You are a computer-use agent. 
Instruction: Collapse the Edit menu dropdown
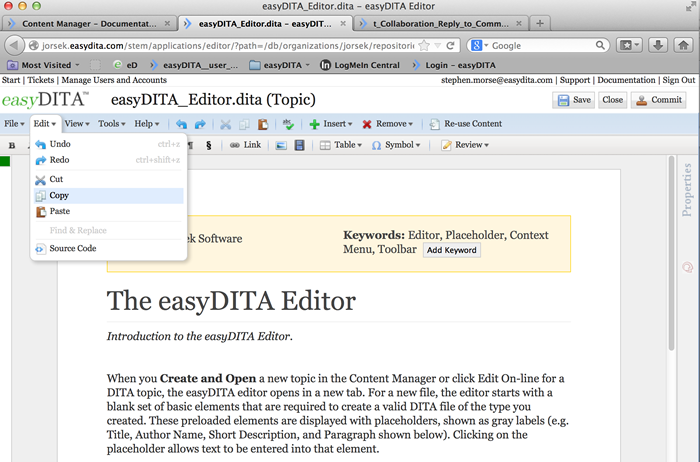pos(45,124)
